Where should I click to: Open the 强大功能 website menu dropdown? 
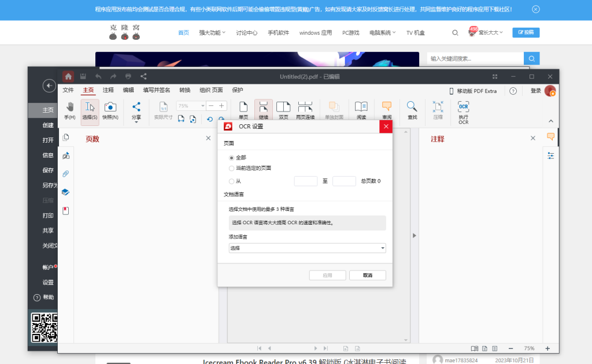coord(212,33)
